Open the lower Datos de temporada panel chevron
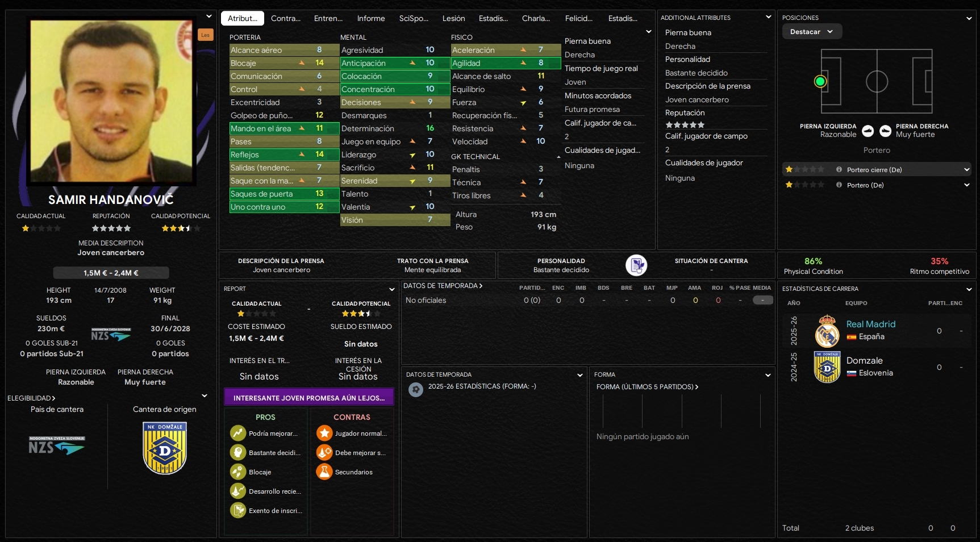 point(580,375)
